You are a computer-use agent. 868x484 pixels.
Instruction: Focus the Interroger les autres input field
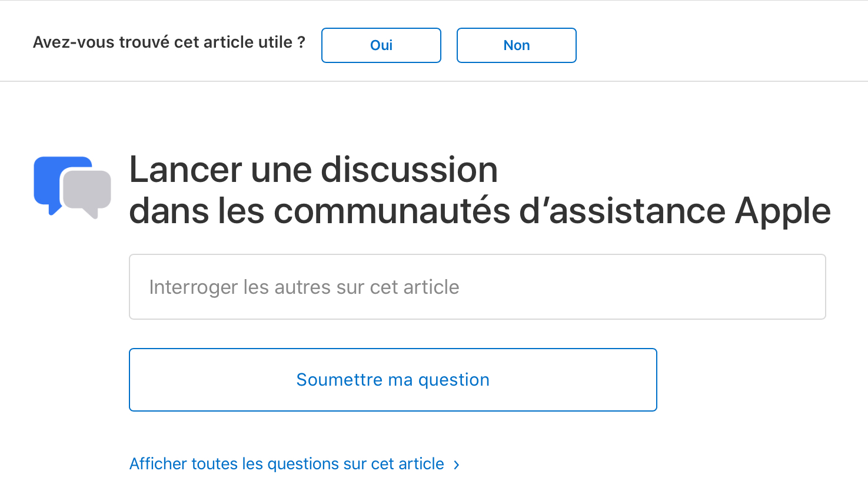477,287
